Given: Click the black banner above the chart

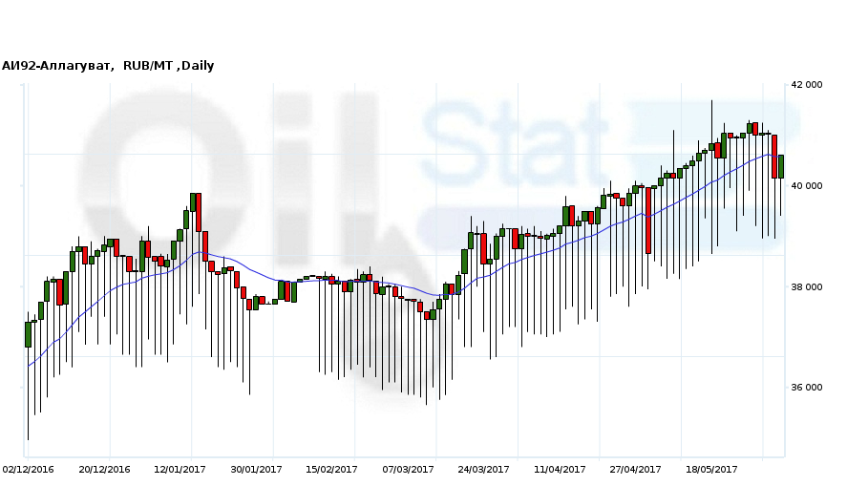Looking at the screenshot, I should click(434, 27).
